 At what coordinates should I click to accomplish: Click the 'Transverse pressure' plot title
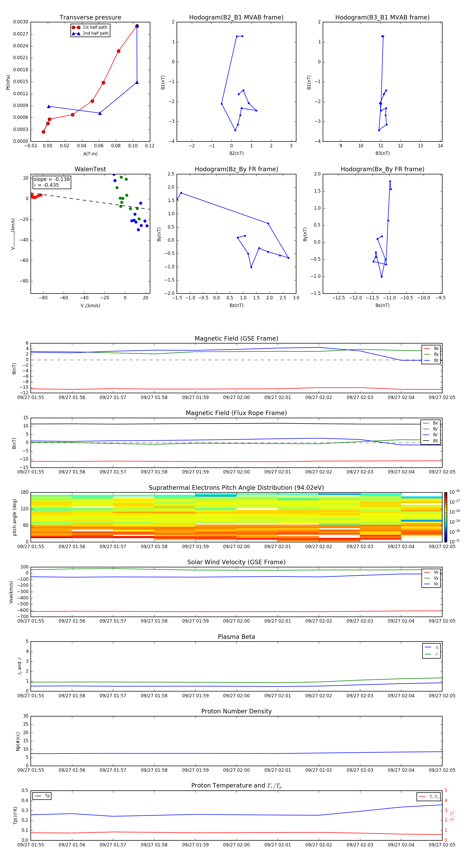[x=90, y=17]
